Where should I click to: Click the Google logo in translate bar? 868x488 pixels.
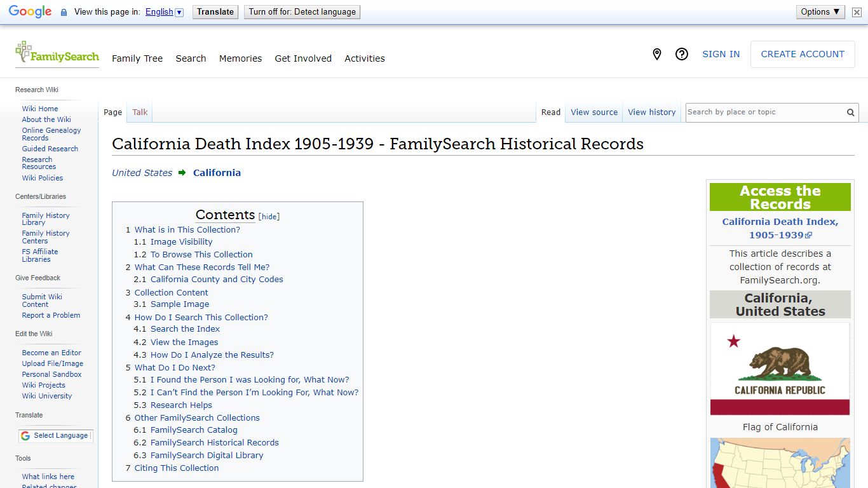click(x=30, y=12)
